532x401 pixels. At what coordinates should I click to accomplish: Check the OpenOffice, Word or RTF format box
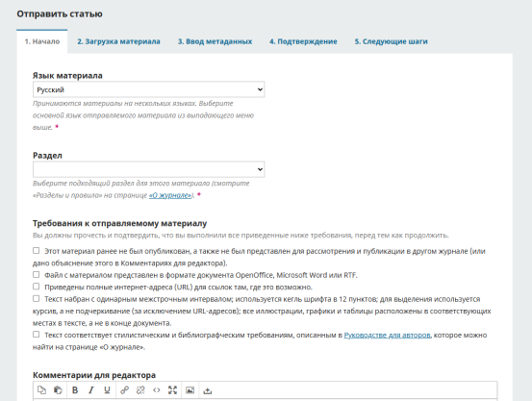pos(36,274)
